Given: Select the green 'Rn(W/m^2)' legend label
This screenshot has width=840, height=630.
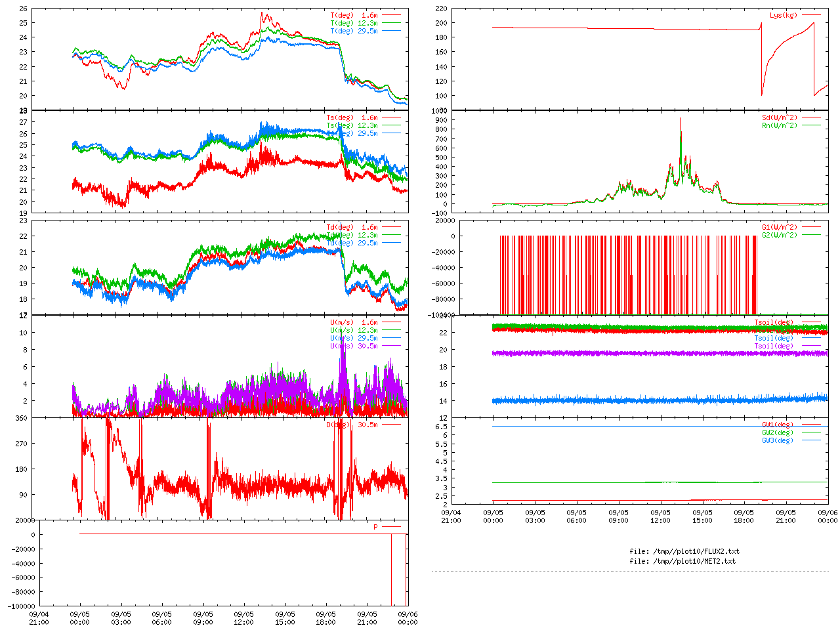Looking at the screenshot, I should (x=780, y=126).
